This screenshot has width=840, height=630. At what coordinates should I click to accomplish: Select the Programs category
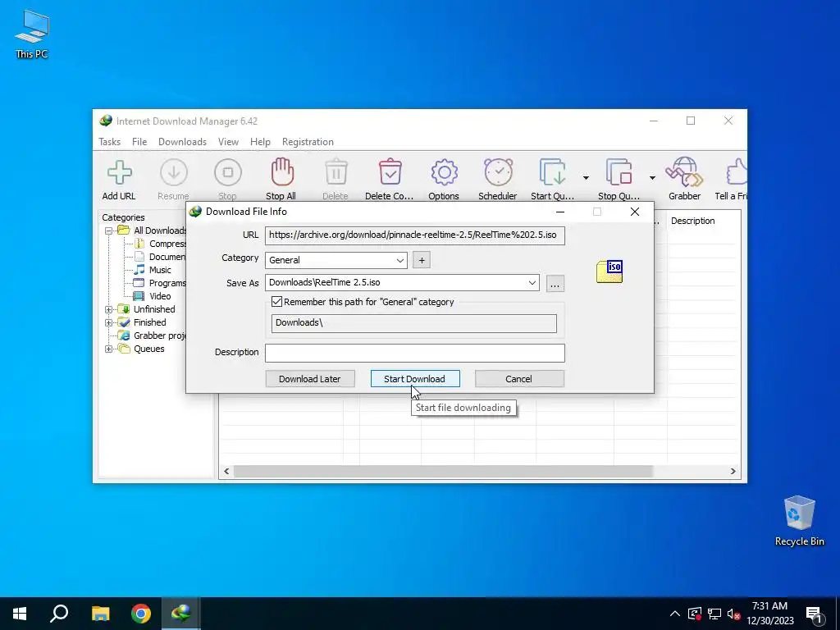tap(167, 283)
